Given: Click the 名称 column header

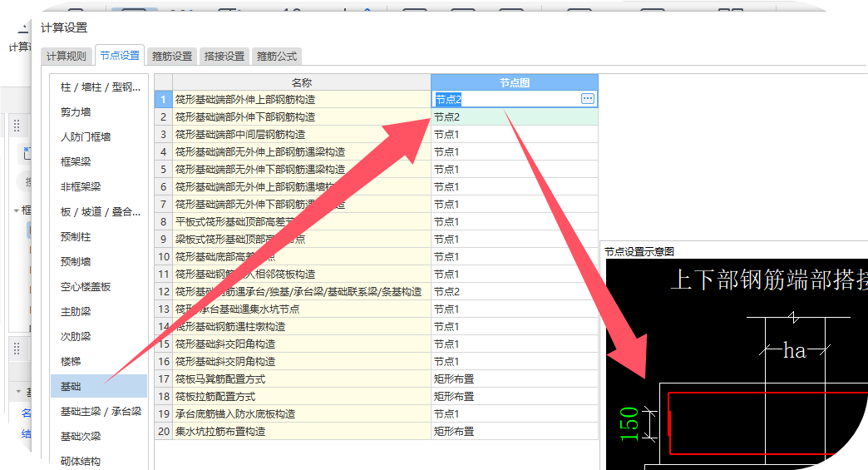Looking at the screenshot, I should (302, 82).
